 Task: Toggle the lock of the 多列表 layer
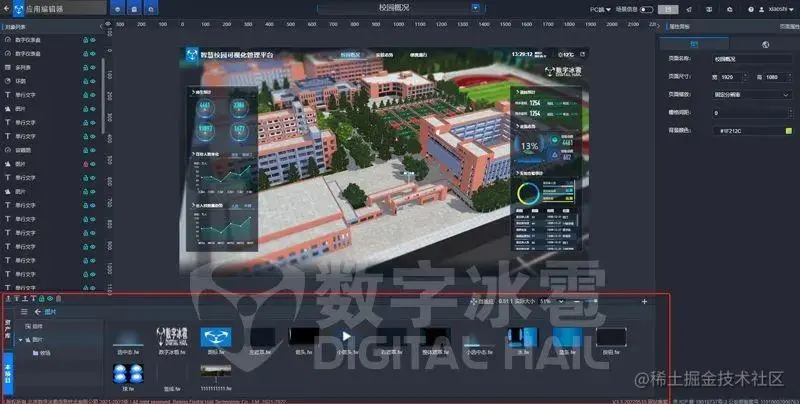(86, 67)
